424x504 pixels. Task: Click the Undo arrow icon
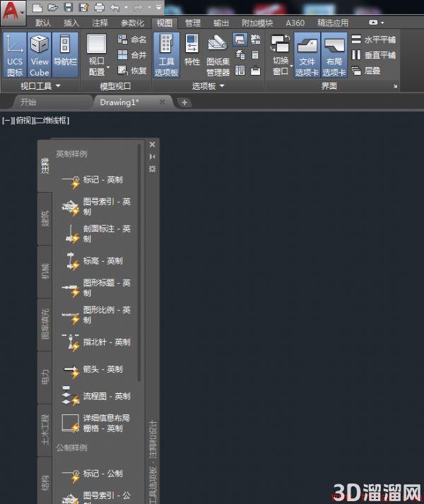tap(114, 7)
